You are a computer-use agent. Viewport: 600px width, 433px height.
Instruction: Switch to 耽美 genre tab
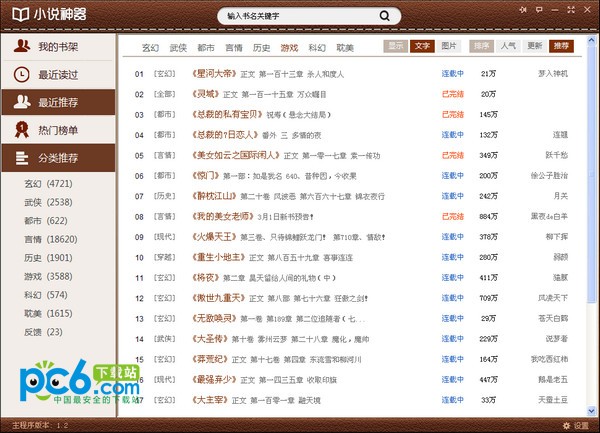tap(345, 48)
